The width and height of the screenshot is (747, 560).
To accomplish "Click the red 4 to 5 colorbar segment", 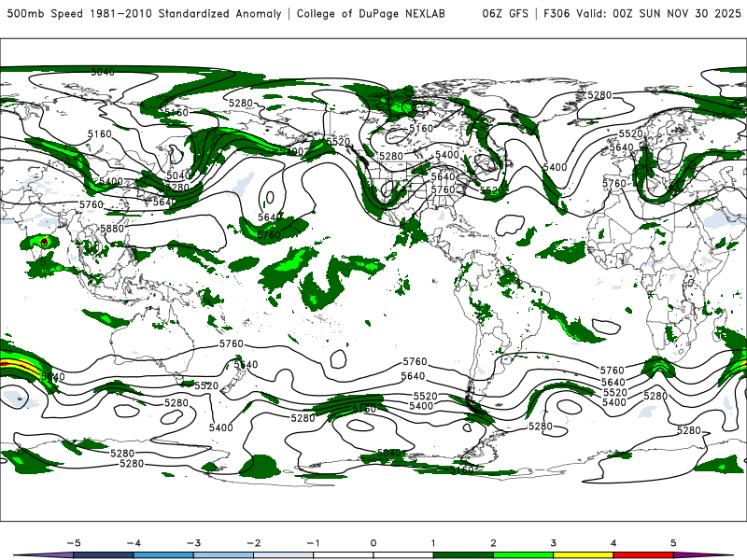I will (643, 555).
